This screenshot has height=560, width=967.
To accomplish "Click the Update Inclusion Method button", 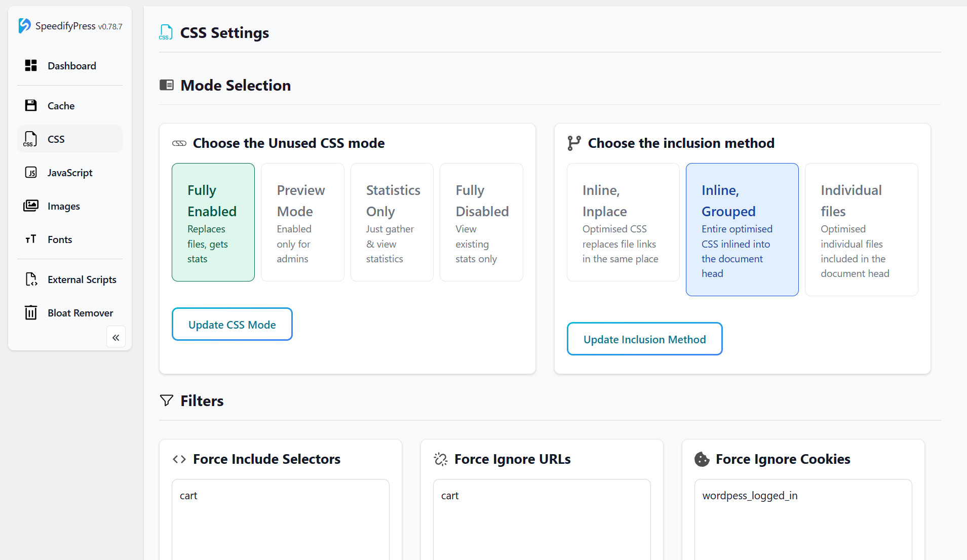I will click(644, 339).
